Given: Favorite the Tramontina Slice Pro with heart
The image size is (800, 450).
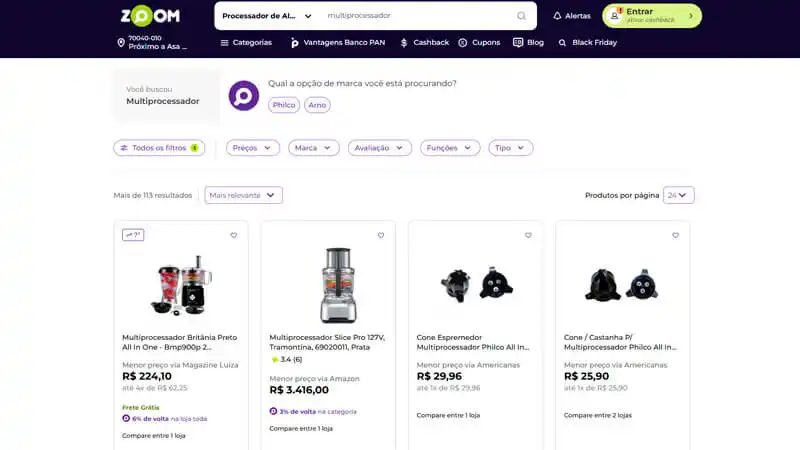Looking at the screenshot, I should click(381, 236).
